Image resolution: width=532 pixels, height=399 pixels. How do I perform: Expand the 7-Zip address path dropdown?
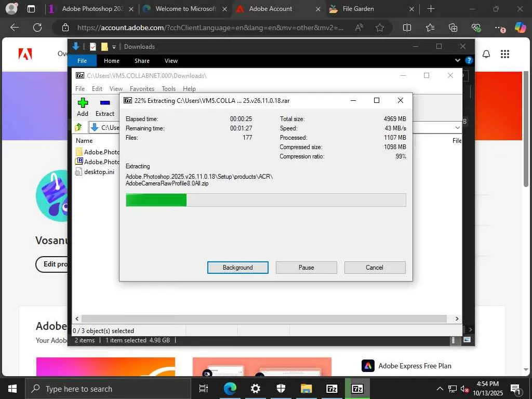(457, 128)
